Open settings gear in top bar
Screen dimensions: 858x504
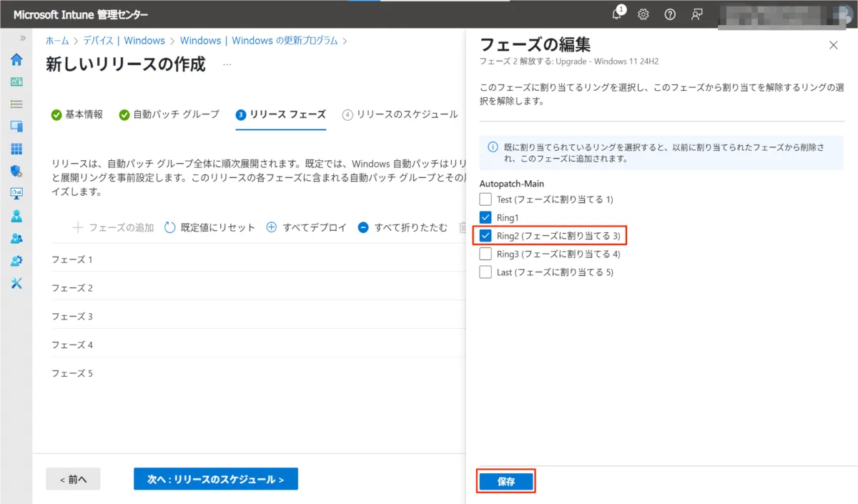(x=643, y=14)
